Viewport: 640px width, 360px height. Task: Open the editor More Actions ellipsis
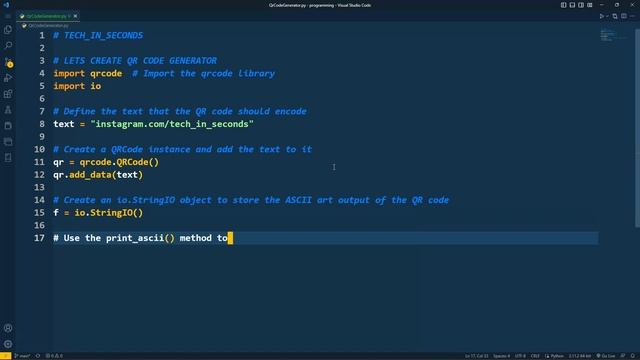(x=632, y=16)
